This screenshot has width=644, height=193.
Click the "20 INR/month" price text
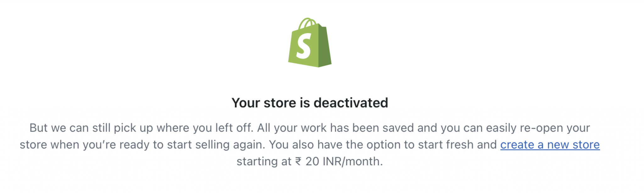click(344, 162)
